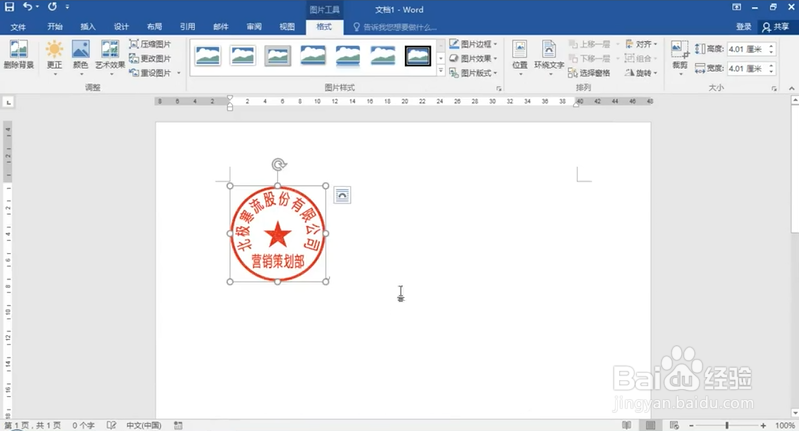The height and width of the screenshot is (431, 799).
Task: Open the 文件 menu
Action: coord(18,27)
